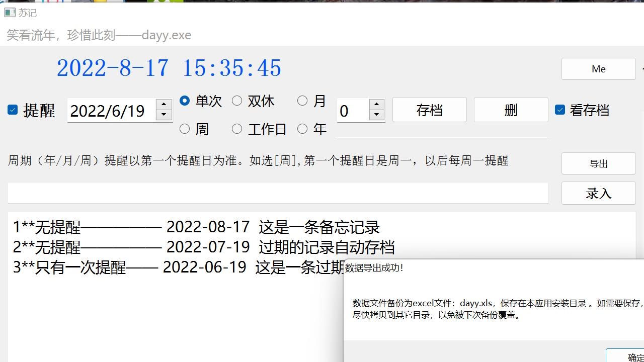Click the 存档 archive button
This screenshot has height=362, width=644.
(x=429, y=110)
